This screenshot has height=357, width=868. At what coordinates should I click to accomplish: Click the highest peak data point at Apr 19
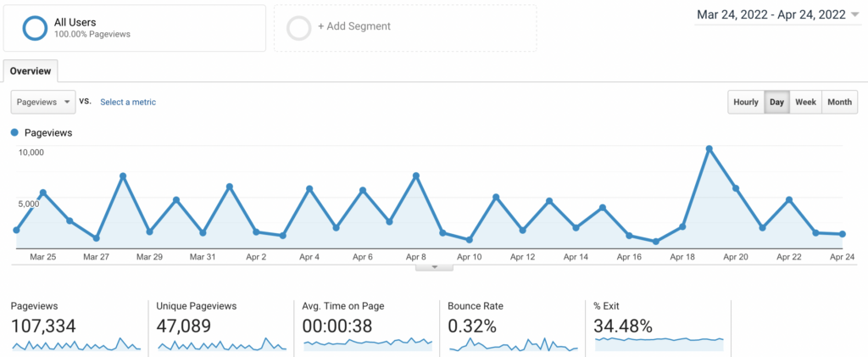coord(709,149)
